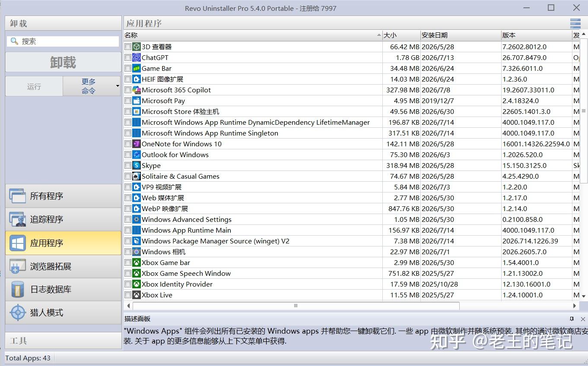Open the view options menu icon
588x366 pixels.
point(575,23)
